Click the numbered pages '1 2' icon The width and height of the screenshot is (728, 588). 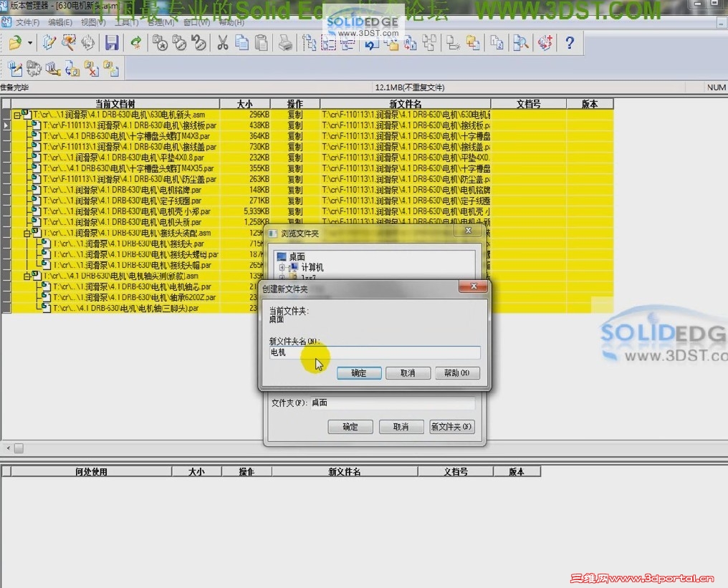(x=497, y=43)
